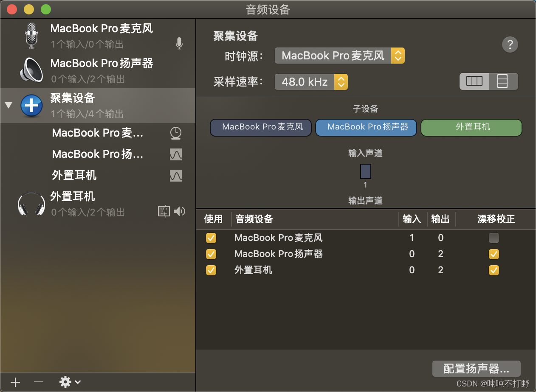
Task: Select MacBook Pro扬… sub-item under 聚集设备
Action: [x=98, y=154]
